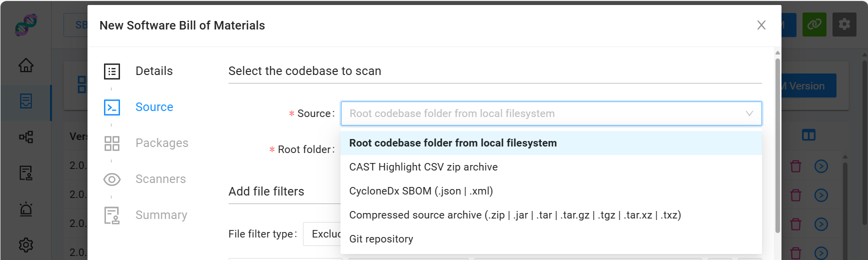Open the Scanners step
The height and width of the screenshot is (260, 868).
coord(160,179)
